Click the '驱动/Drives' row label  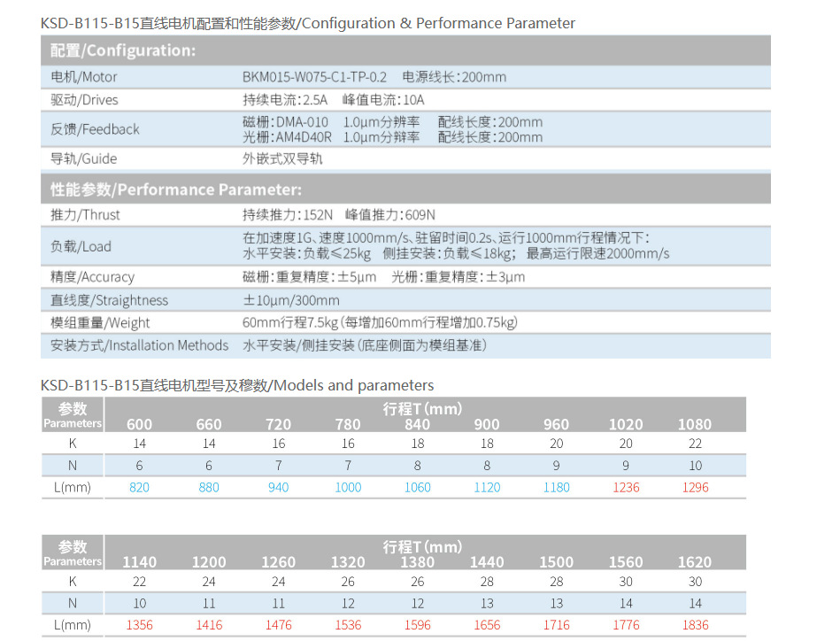pyautogui.click(x=84, y=100)
